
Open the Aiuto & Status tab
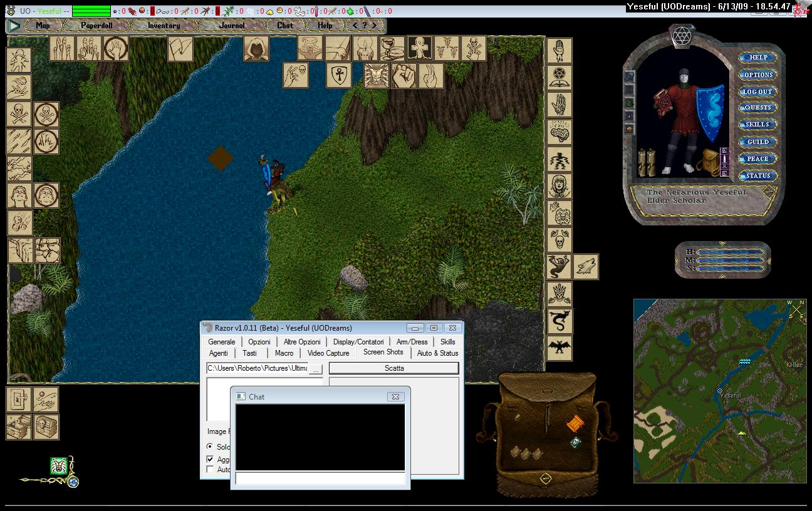point(438,353)
